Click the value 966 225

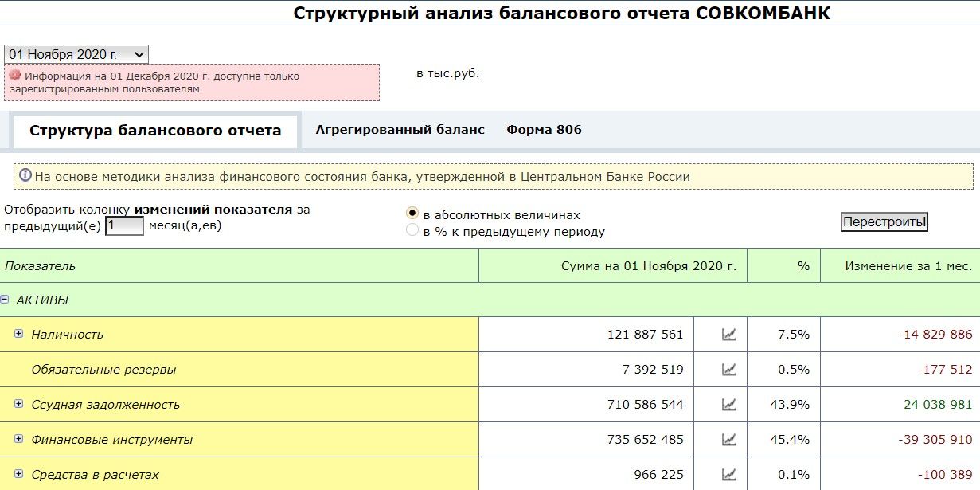coord(658,475)
